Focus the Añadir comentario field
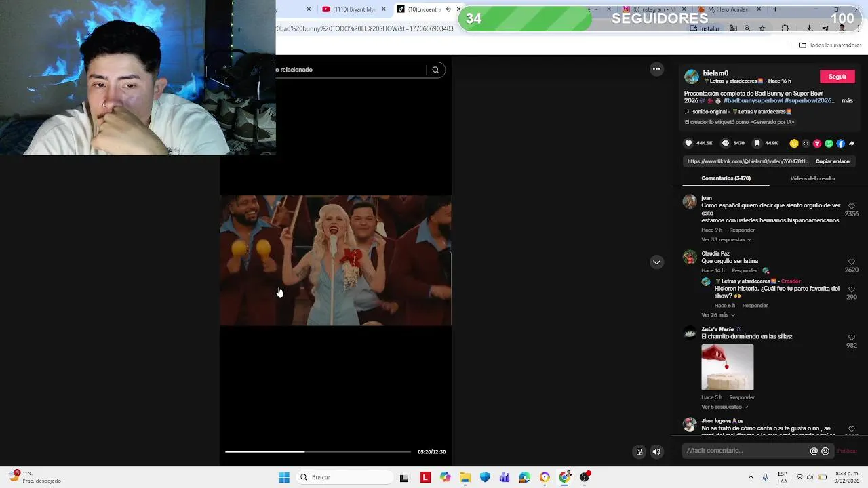The width and height of the screenshot is (868, 488). tap(746, 451)
